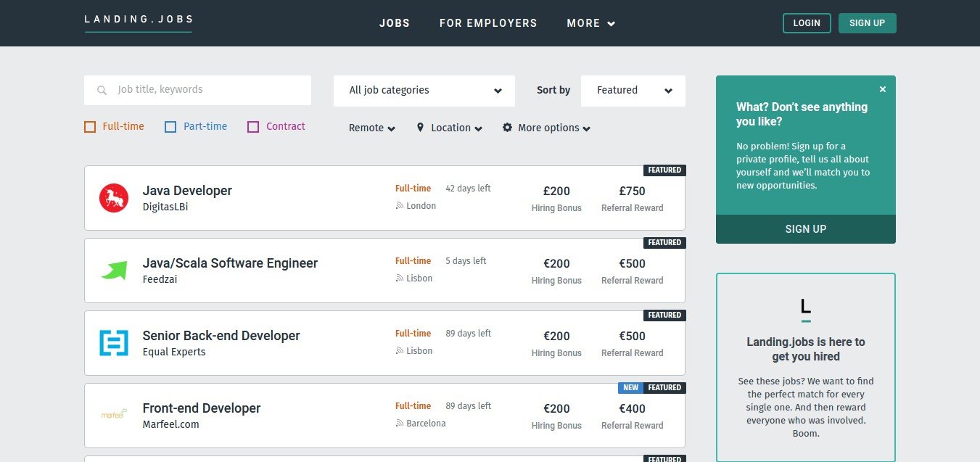This screenshot has width=980, height=462.
Task: Click the £200 Hiring Bonus amount
Action: [x=556, y=191]
